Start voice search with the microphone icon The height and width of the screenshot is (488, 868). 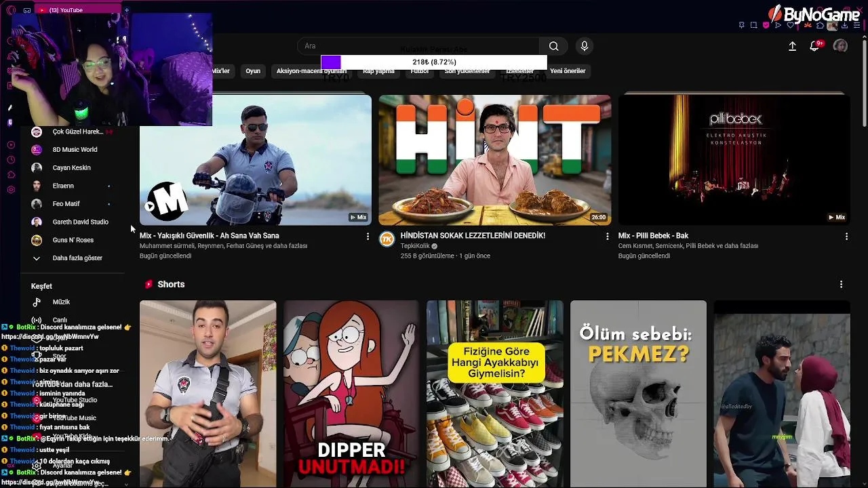tap(585, 46)
